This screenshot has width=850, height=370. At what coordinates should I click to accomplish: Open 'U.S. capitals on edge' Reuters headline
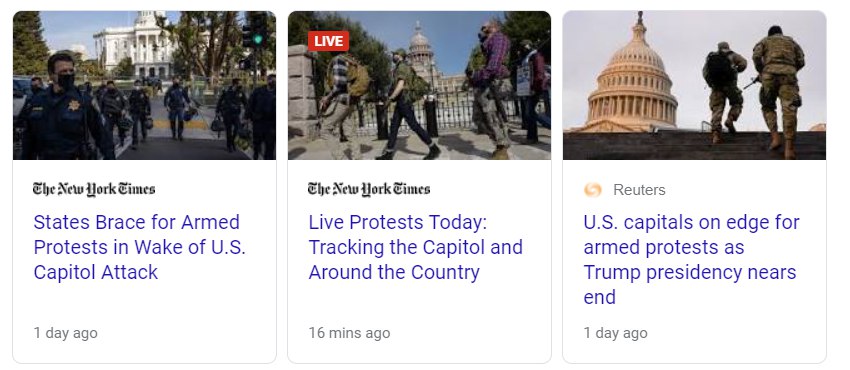click(691, 259)
